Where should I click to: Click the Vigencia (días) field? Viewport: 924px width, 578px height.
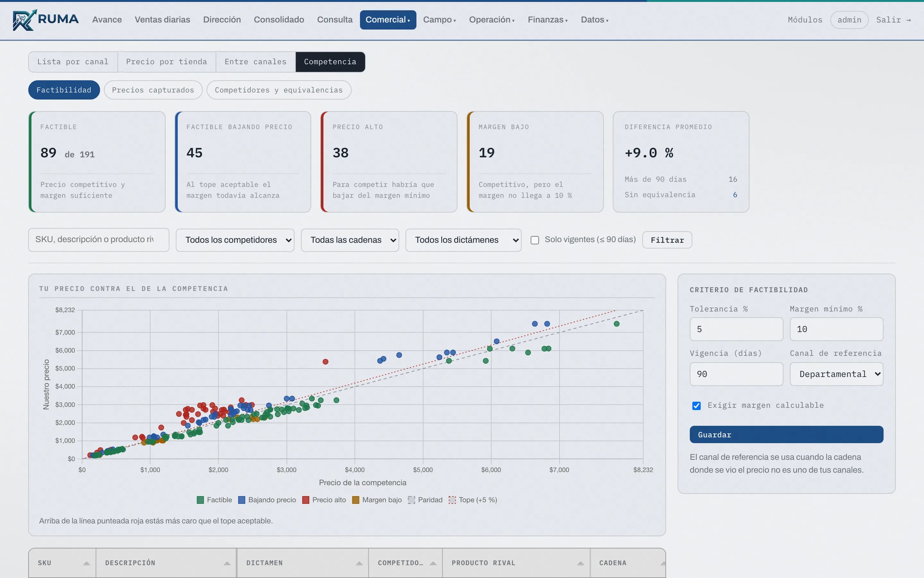pyautogui.click(x=736, y=374)
